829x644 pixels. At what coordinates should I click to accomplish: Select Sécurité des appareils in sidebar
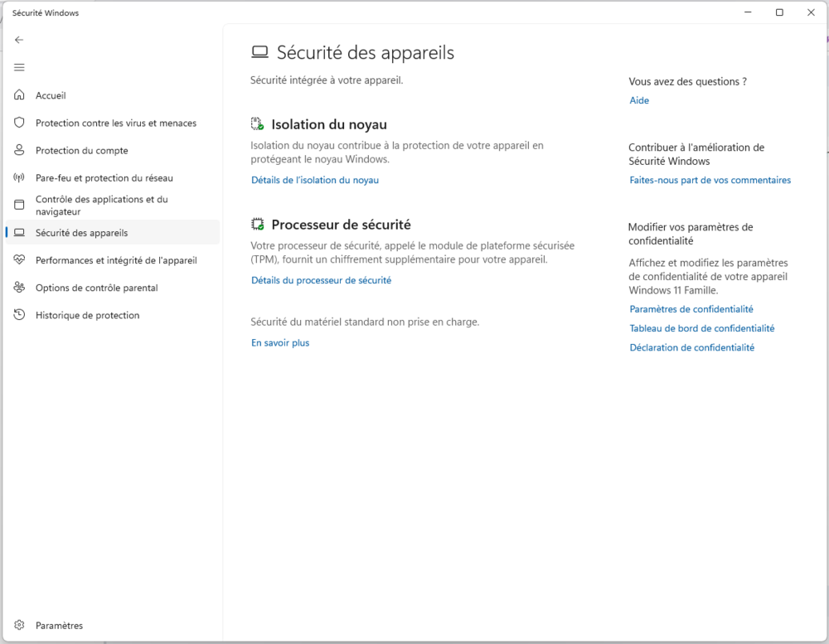click(81, 233)
